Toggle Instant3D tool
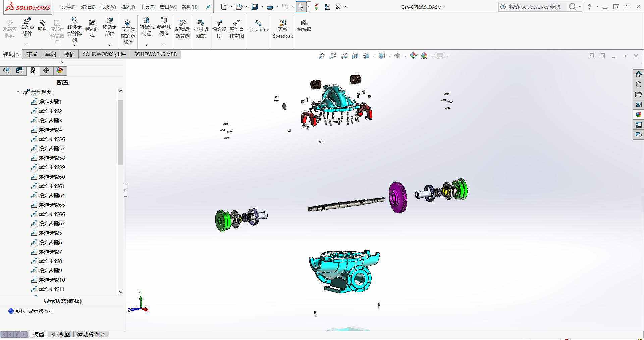This screenshot has width=644, height=340. (258, 26)
